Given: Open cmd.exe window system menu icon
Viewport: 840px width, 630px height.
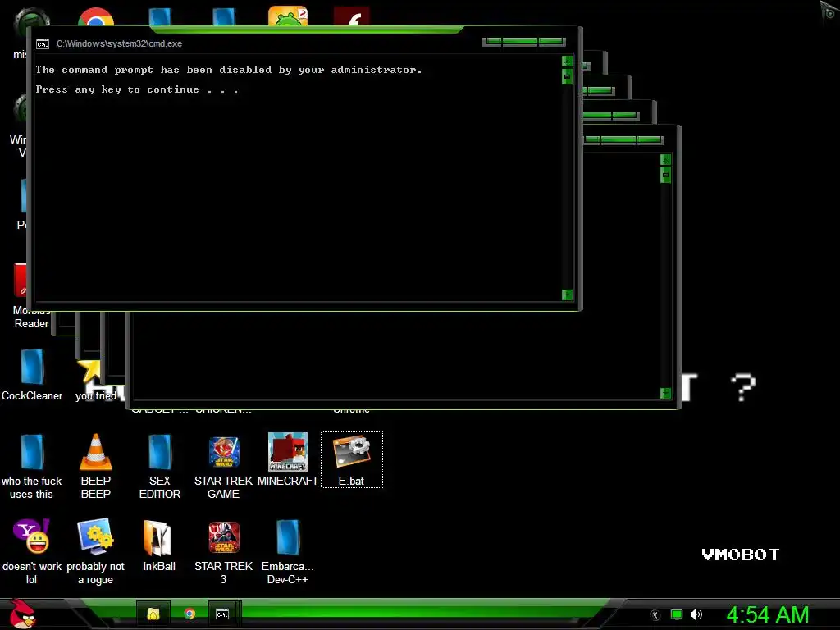Looking at the screenshot, I should 43,44.
